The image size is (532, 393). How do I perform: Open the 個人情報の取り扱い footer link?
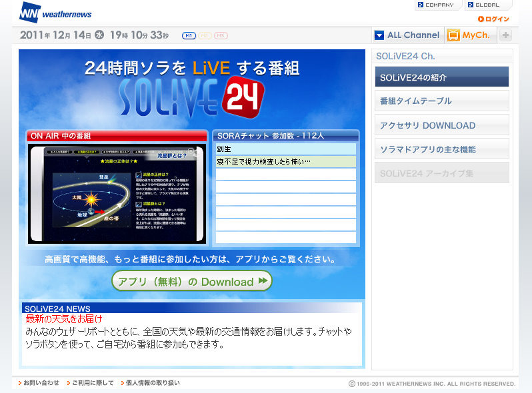(150, 383)
